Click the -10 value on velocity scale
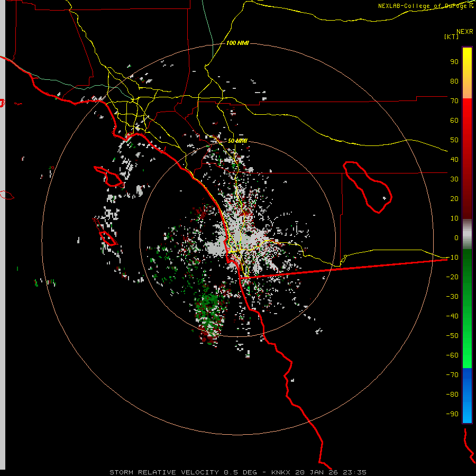 (x=452, y=258)
